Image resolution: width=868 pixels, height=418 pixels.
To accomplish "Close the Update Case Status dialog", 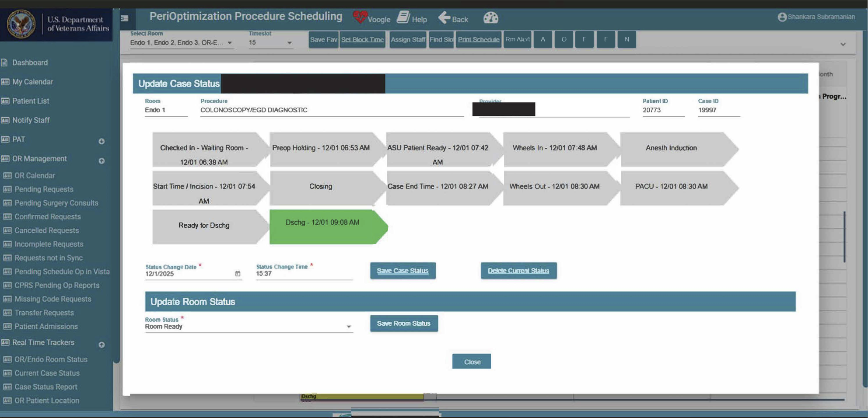I will [472, 362].
